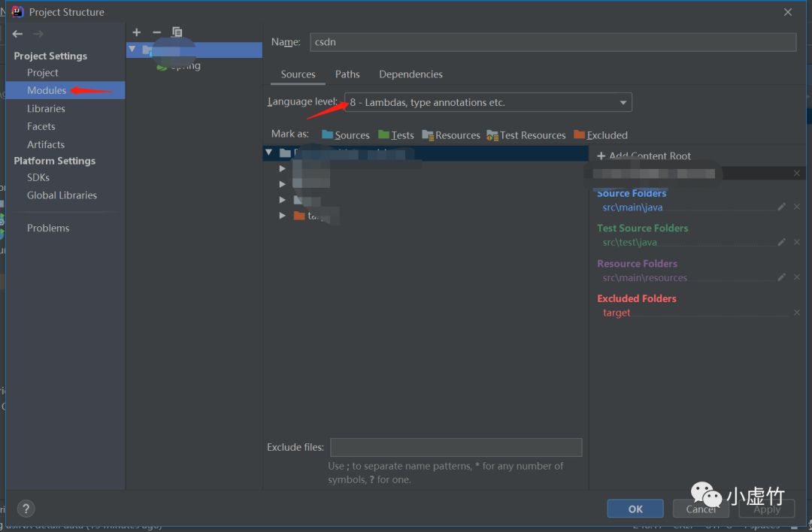Edit the src\main\resources folder properties

[781, 277]
